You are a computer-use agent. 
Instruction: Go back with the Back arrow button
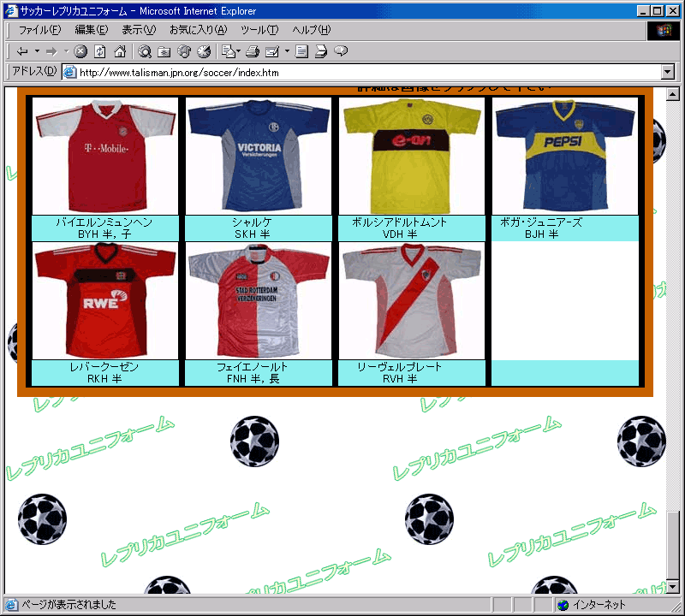click(22, 51)
